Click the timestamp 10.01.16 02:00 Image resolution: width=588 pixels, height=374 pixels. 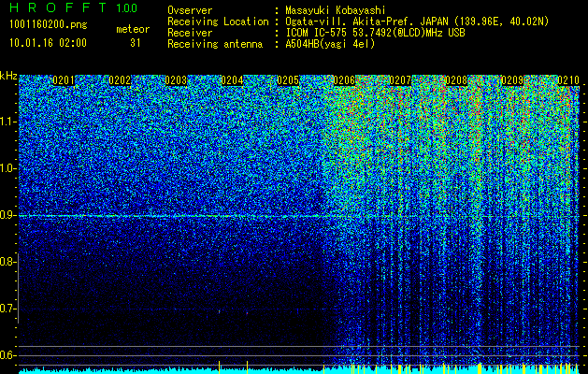pos(49,43)
